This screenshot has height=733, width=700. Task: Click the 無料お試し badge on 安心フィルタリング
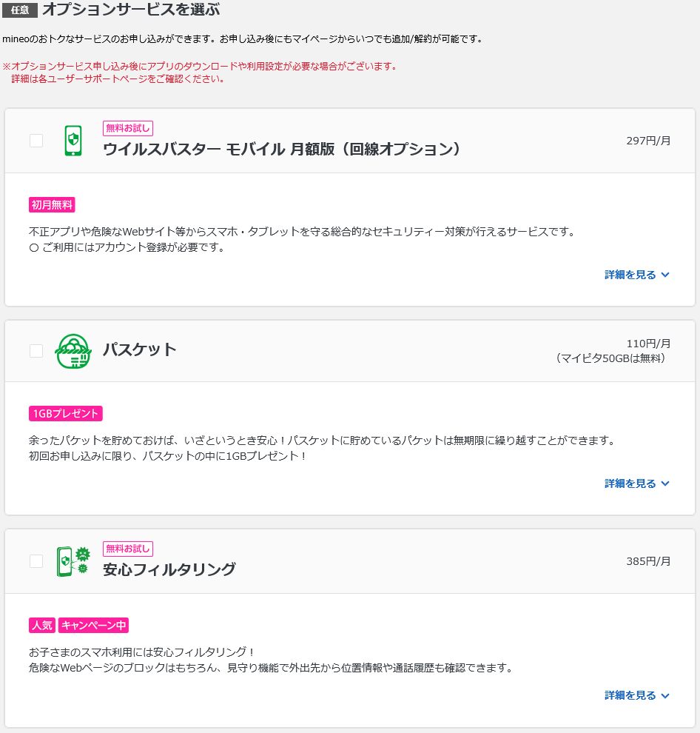pyautogui.click(x=128, y=549)
